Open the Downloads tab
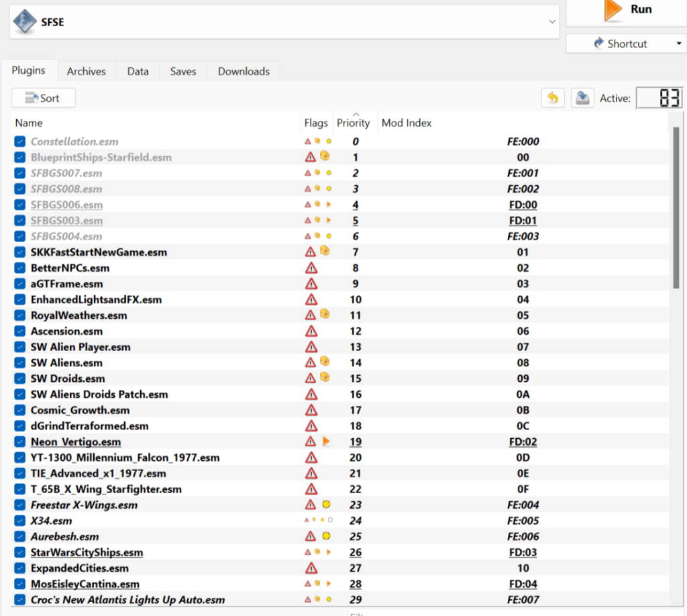687x616 pixels. (x=244, y=71)
